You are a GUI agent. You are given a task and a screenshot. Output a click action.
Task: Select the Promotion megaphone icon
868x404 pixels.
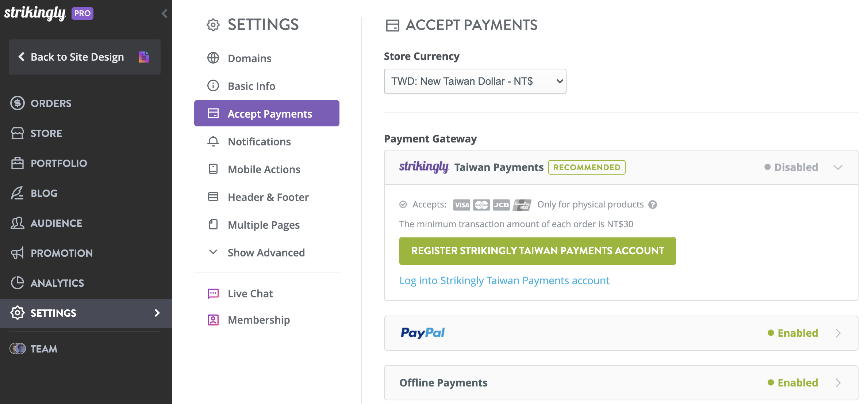tap(17, 253)
